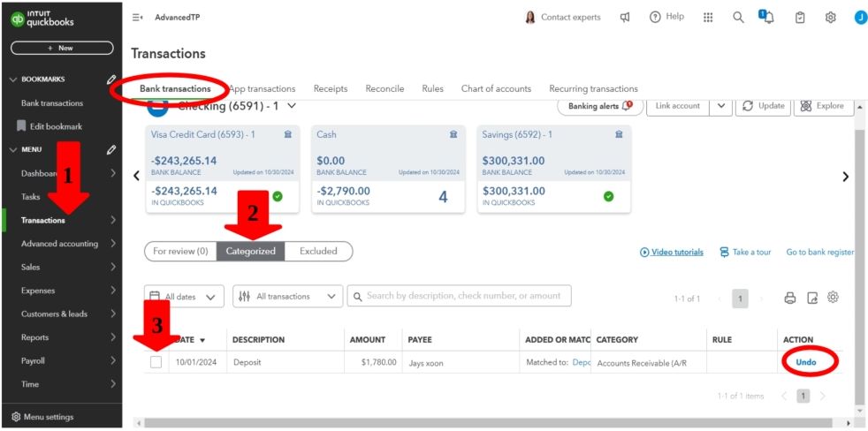Image resolution: width=868 pixels, height=431 pixels.
Task: Open the All transactions filter dropdown
Action: click(x=288, y=297)
